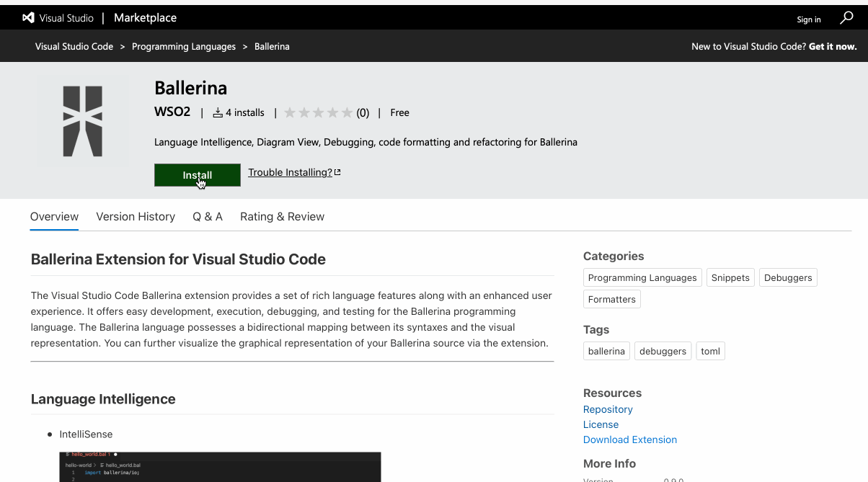868x482 pixels.
Task: Click the IntelliSense bullet text
Action: point(86,434)
